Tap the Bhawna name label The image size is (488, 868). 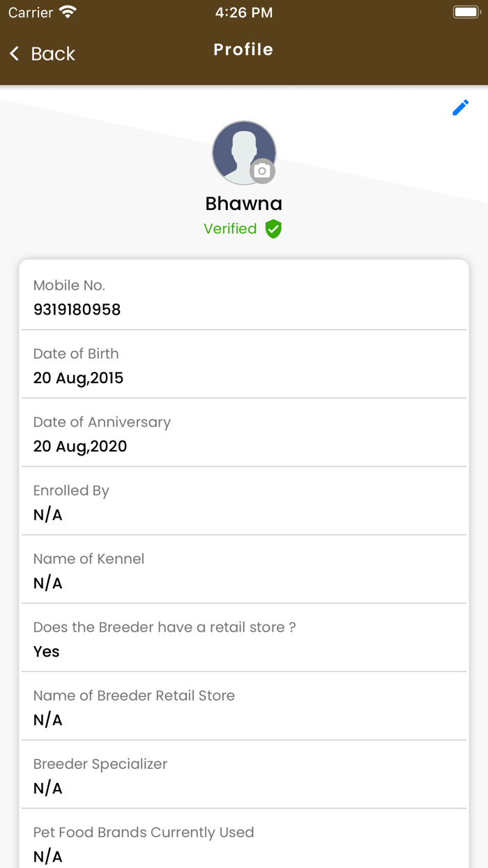click(243, 204)
